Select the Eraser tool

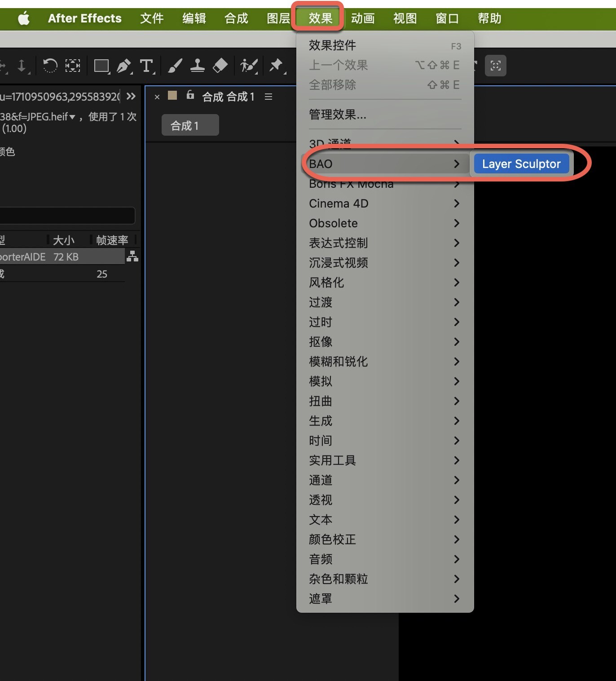(220, 66)
